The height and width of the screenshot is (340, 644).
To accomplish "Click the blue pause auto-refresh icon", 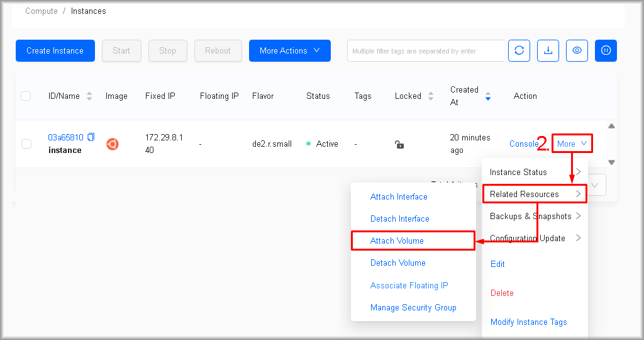I will (x=606, y=51).
